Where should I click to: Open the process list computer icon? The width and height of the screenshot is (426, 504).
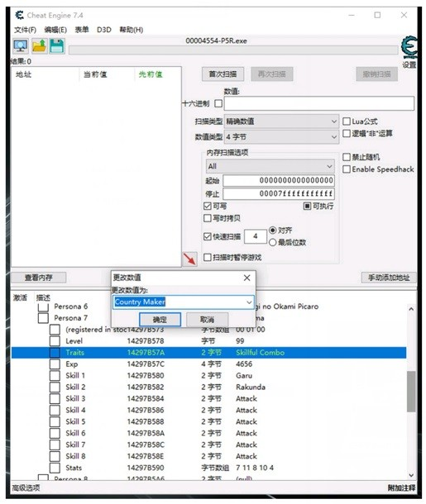point(21,46)
